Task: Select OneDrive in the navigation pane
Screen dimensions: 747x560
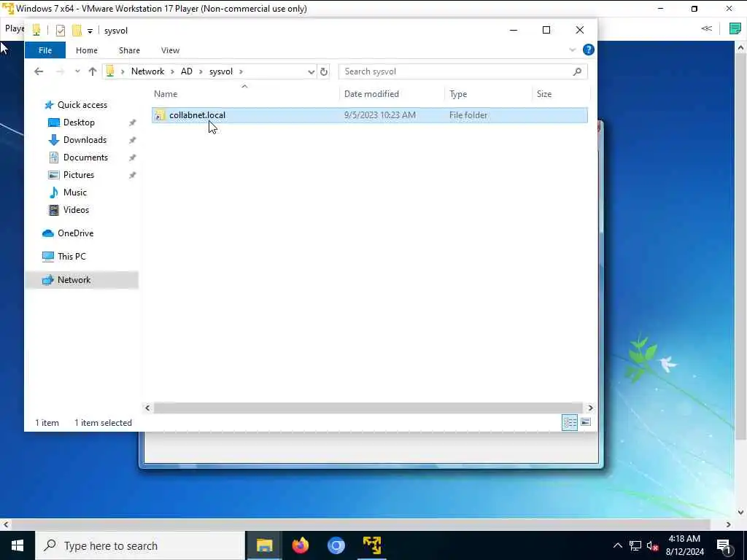Action: click(x=75, y=233)
